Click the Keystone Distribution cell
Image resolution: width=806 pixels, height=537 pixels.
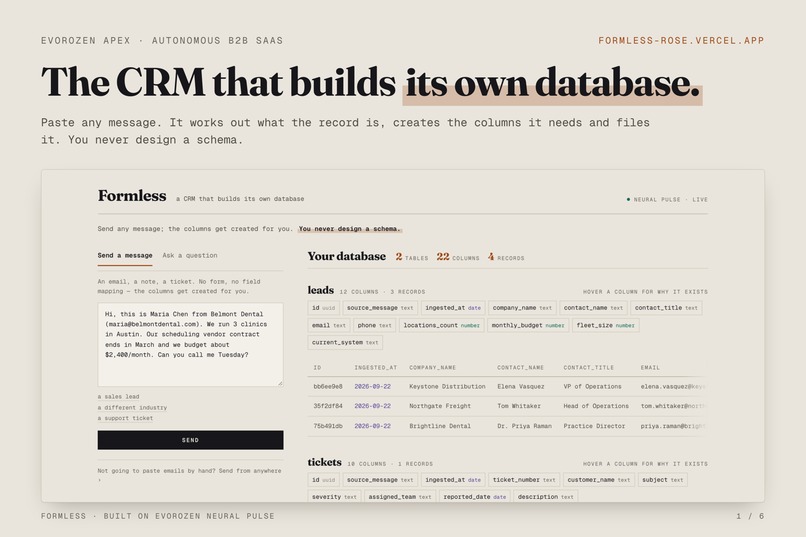pos(447,386)
